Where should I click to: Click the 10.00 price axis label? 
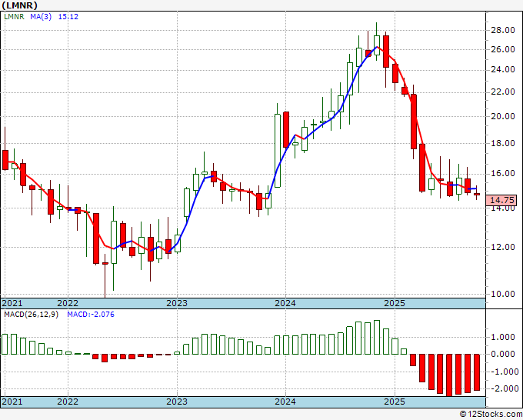[x=503, y=294]
